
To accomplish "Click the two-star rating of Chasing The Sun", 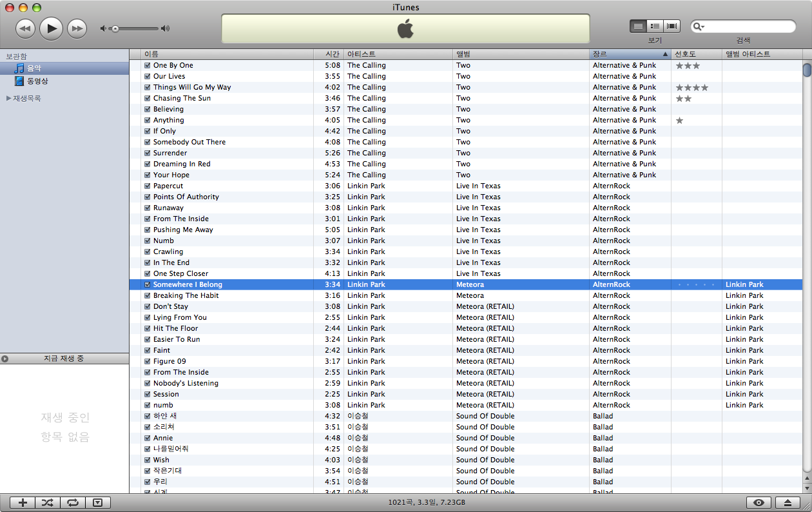I will pyautogui.click(x=684, y=98).
